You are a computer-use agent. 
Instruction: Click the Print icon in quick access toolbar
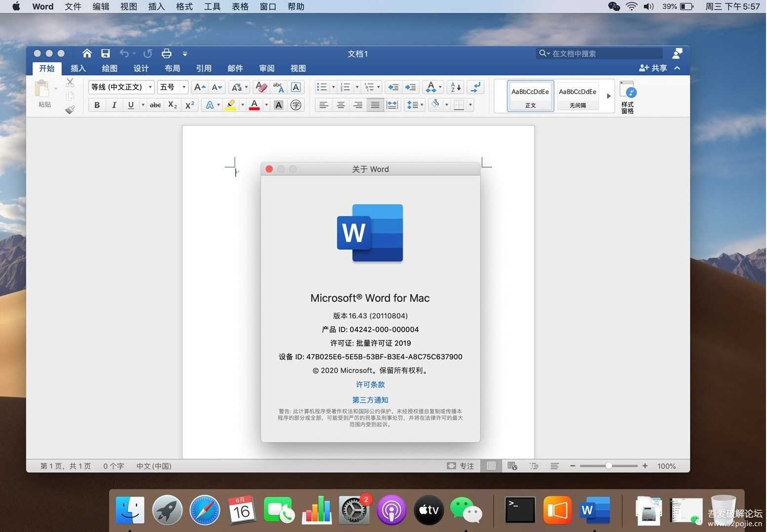[x=166, y=53]
